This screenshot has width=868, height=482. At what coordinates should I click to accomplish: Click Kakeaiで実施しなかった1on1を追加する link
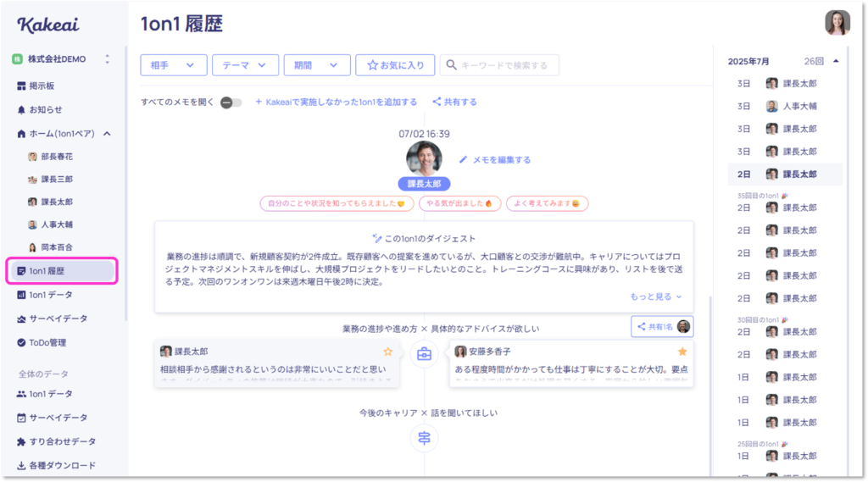(336, 102)
